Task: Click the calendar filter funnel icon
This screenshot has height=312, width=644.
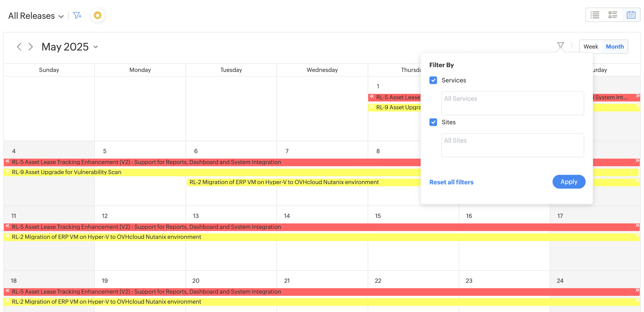Action: (x=560, y=45)
